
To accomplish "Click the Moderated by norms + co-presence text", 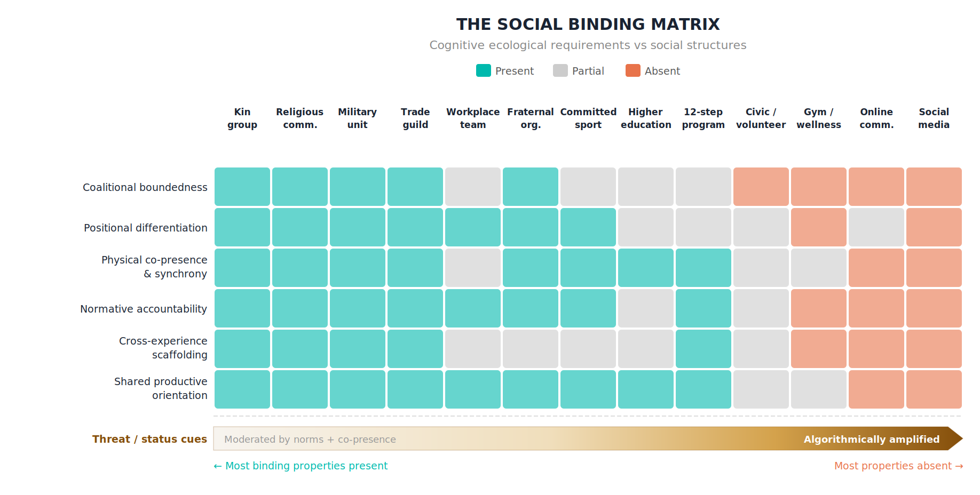I will [310, 440].
